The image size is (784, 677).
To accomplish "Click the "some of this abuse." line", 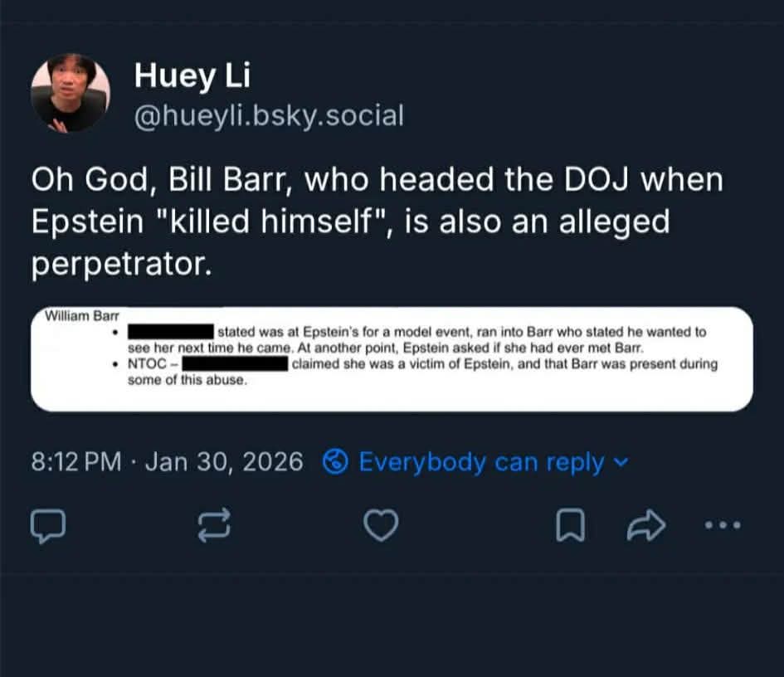I will pyautogui.click(x=187, y=380).
